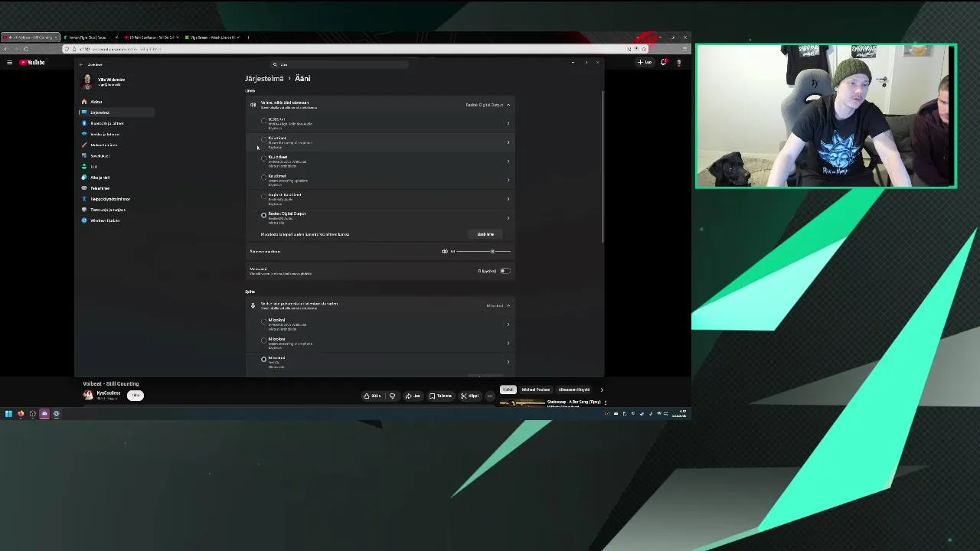Viewport: 980px width, 551px height.
Task: Switch to the Volbeat Still Counting browser tab
Action: point(29,37)
